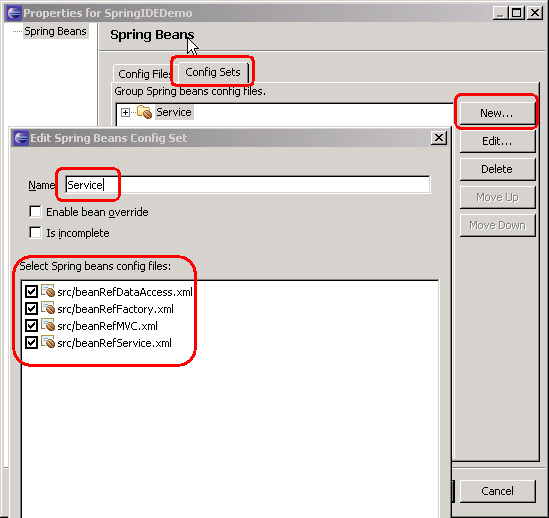Select src/beanRefDataAccess.xml file name

coord(125,292)
